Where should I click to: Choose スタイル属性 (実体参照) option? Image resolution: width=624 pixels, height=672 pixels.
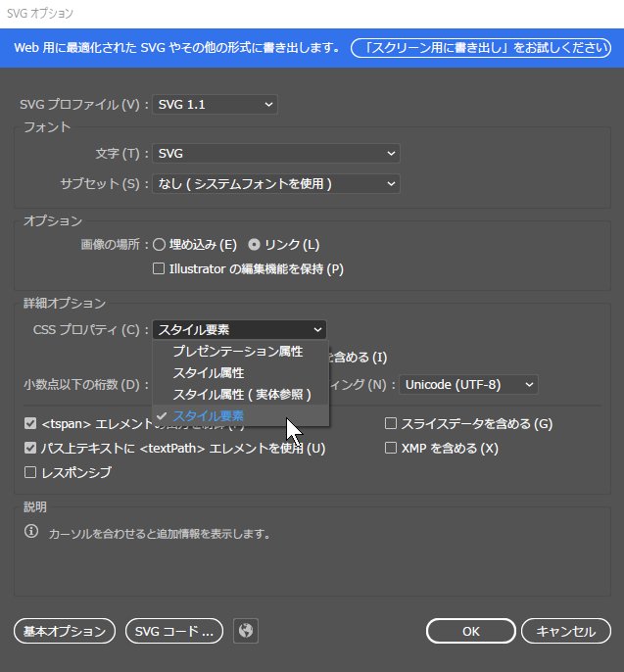click(240, 394)
